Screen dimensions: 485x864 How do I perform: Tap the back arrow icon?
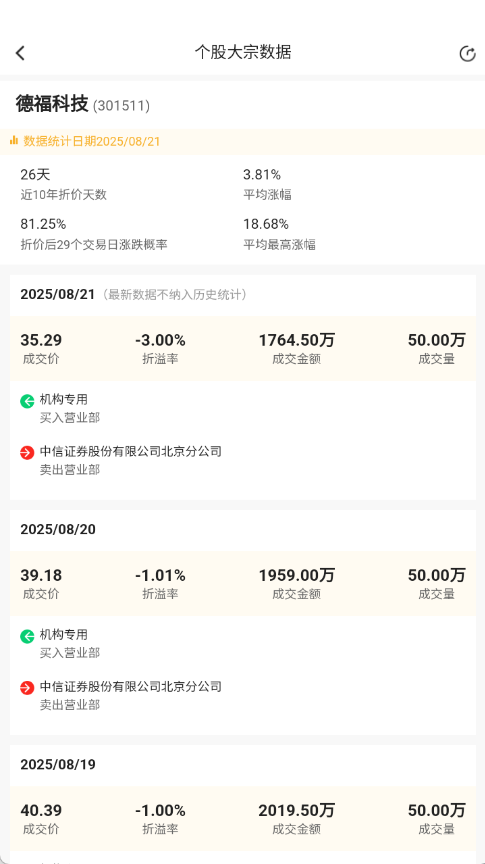(x=20, y=53)
